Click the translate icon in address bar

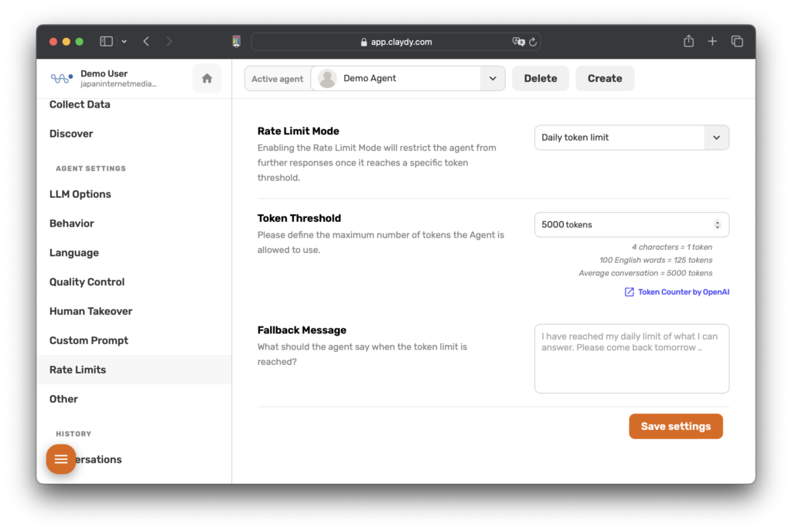[x=518, y=43]
